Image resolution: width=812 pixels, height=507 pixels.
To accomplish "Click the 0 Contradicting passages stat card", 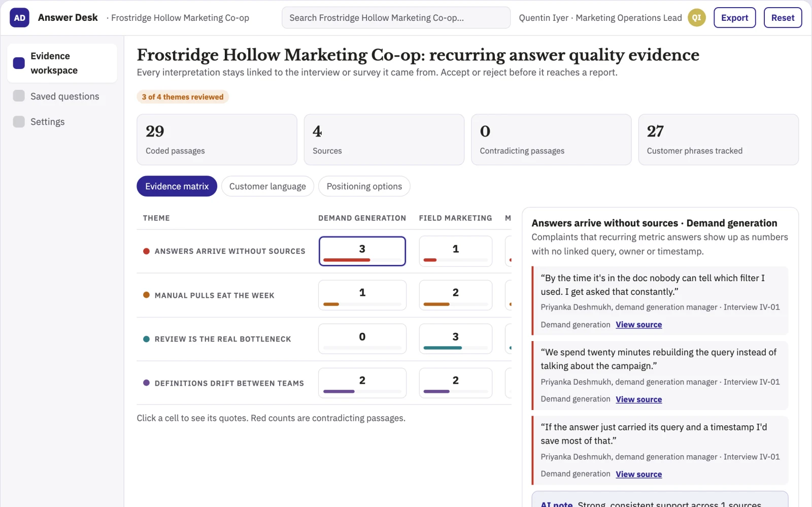I will coord(551,140).
